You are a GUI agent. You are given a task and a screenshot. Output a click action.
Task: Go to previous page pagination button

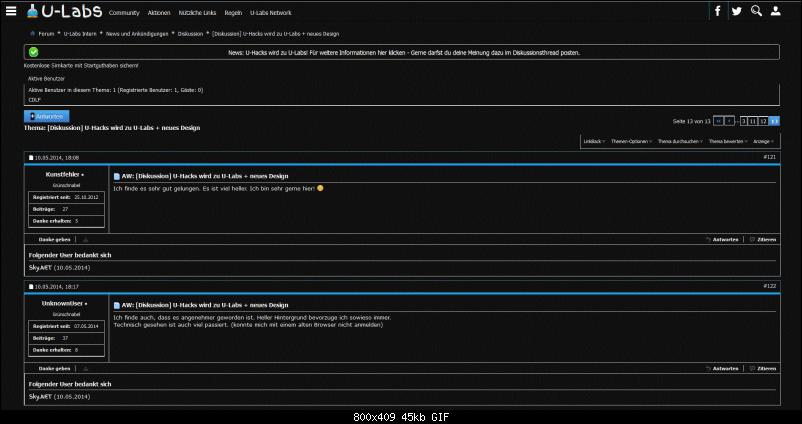point(730,121)
